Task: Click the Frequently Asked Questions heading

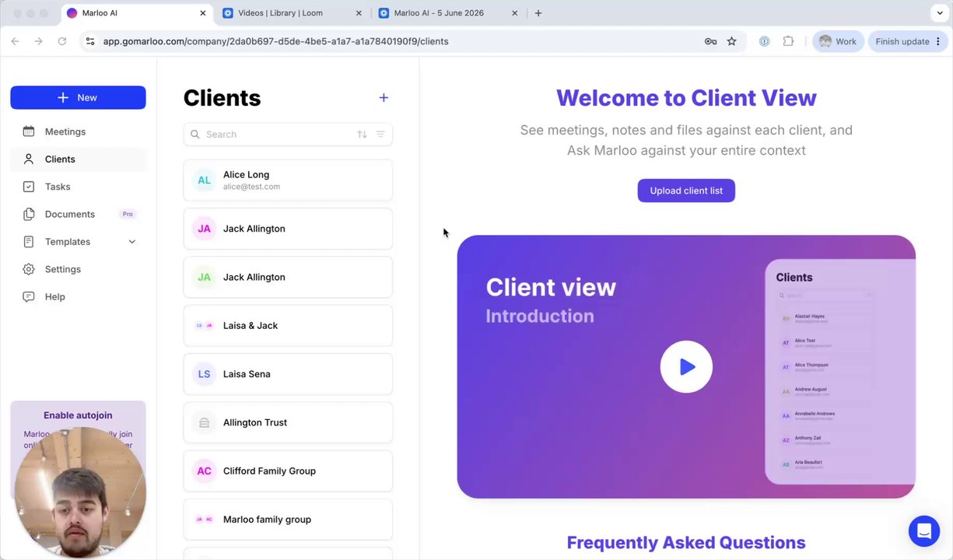Action: [x=686, y=542]
